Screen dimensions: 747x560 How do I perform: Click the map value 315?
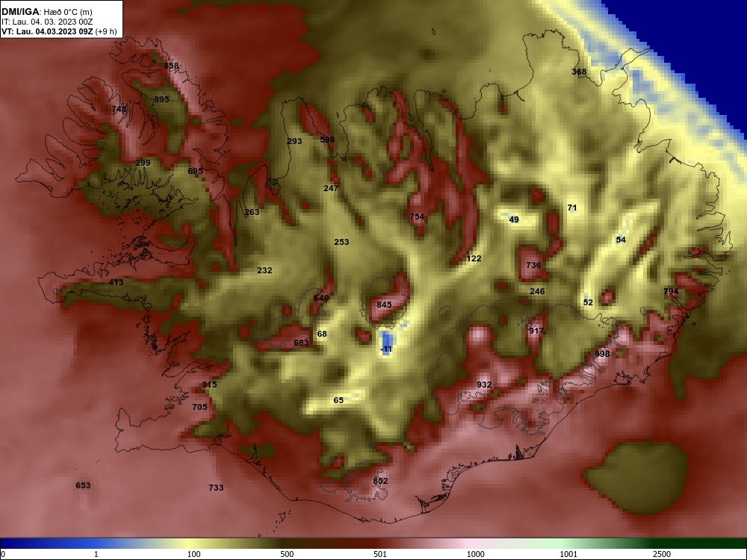pyautogui.click(x=209, y=385)
